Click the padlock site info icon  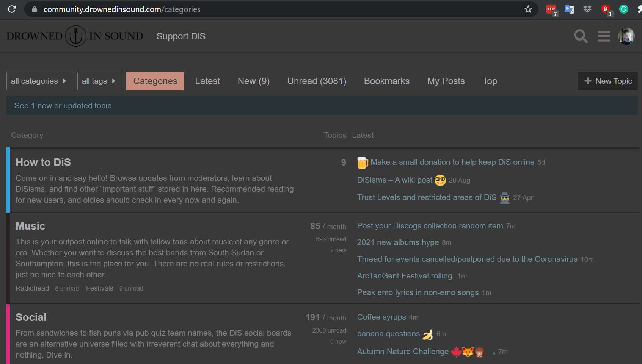pos(35,9)
